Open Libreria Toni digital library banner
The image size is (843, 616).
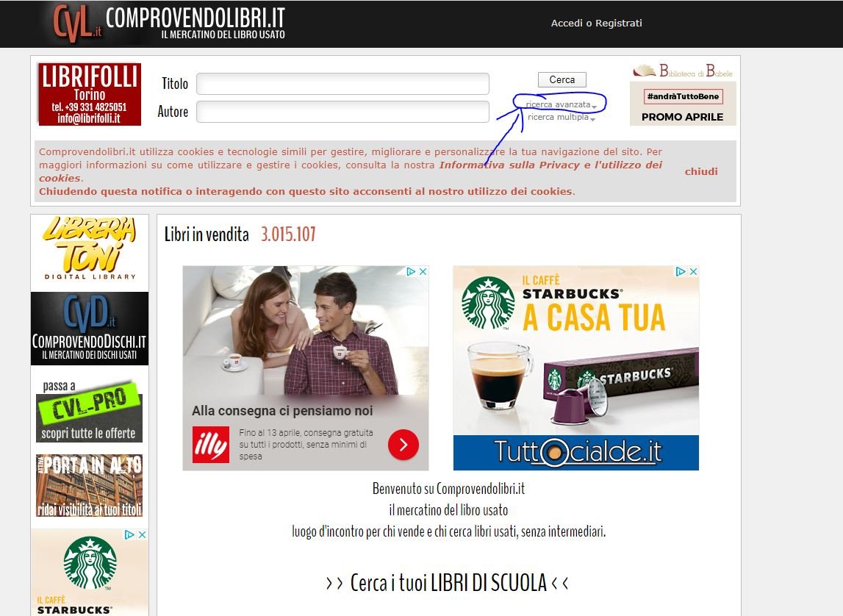click(x=90, y=248)
